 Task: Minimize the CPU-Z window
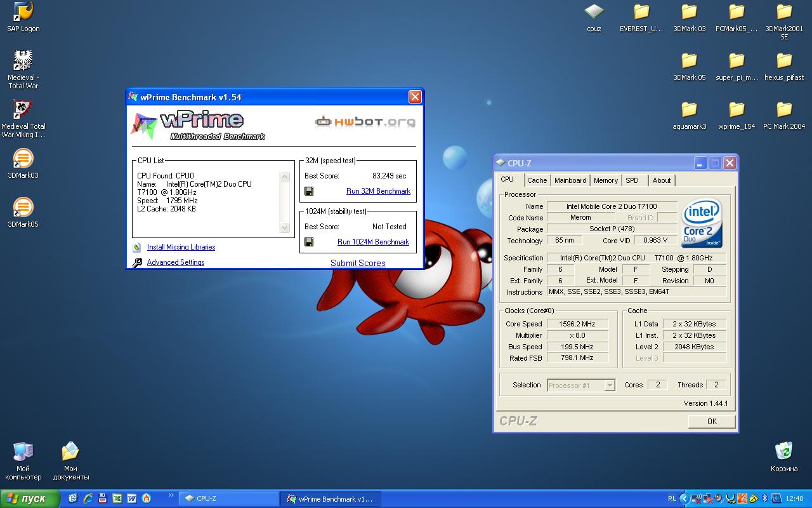[700, 163]
